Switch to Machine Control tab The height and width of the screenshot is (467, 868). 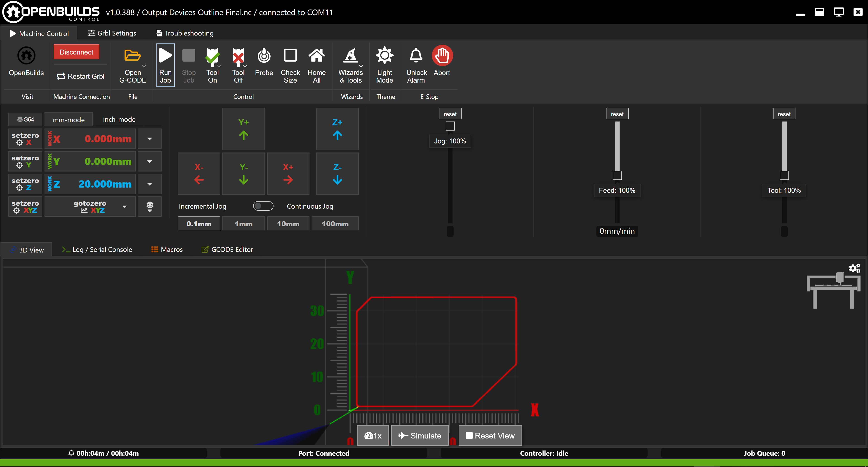39,33
